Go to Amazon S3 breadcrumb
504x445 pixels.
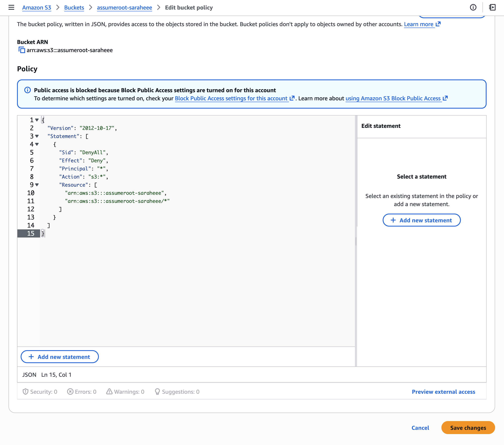pyautogui.click(x=36, y=8)
